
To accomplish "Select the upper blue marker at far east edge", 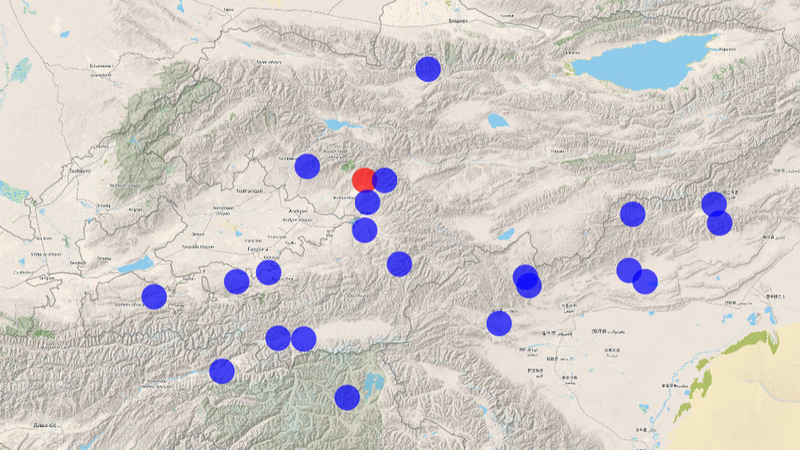I will [x=713, y=204].
